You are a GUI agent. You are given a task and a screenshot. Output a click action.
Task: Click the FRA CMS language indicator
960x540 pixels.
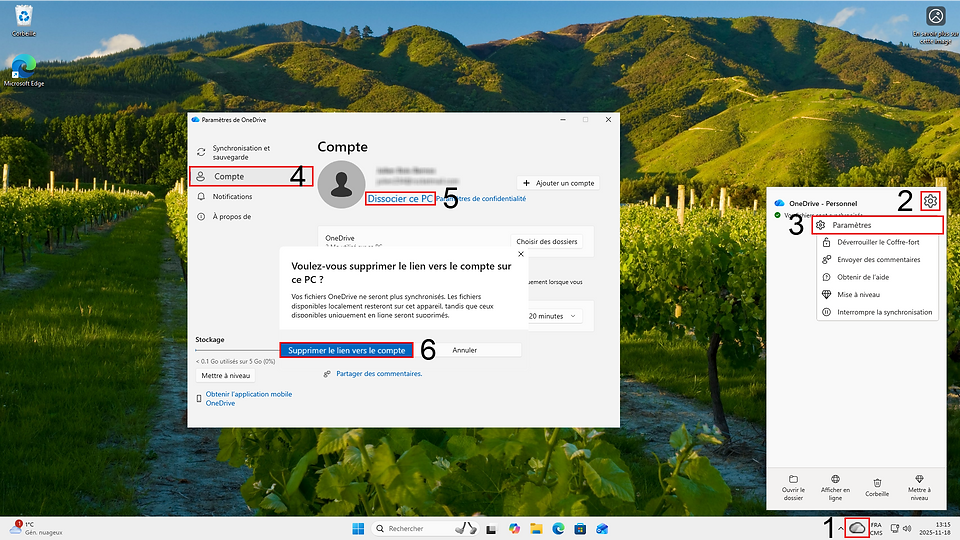(x=877, y=528)
